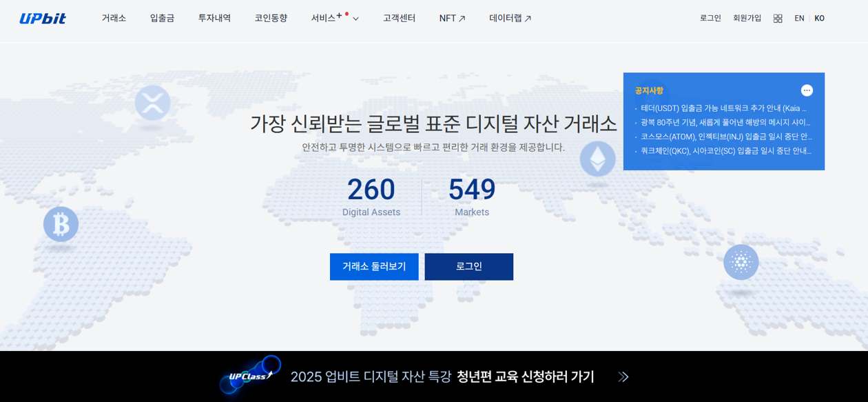The image size is (868, 402).
Task: Click 로그인 link in top header
Action: [710, 18]
